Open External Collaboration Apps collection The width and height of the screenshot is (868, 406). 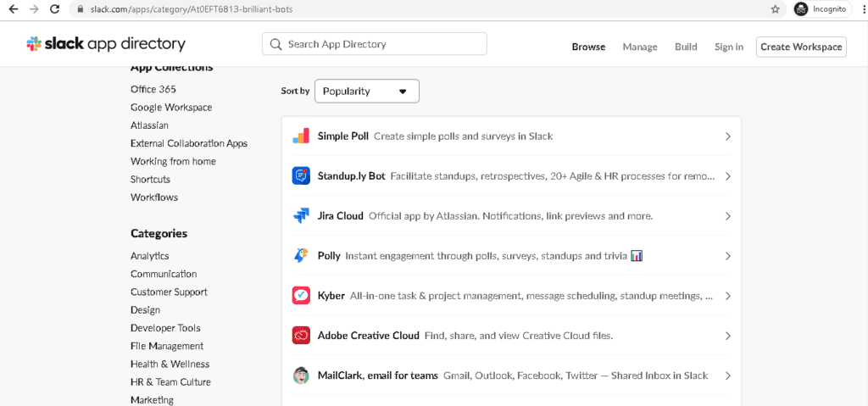click(189, 143)
